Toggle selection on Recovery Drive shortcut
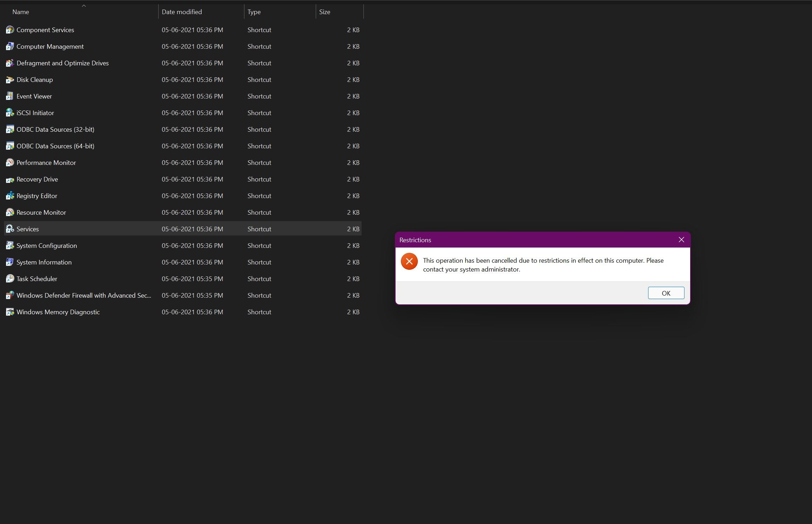Viewport: 812px width, 524px height. (37, 179)
